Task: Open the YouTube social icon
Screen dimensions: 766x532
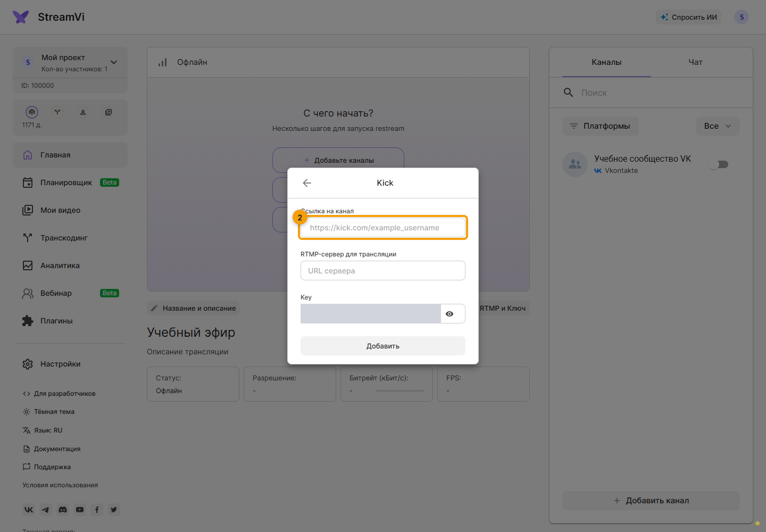Action: click(80, 510)
